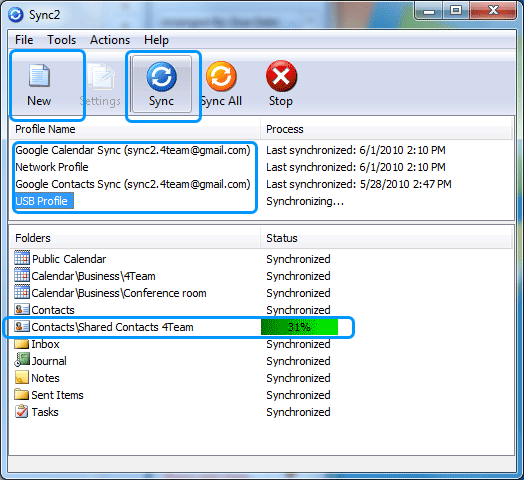Click Synchronized status of Tasks

298,412
